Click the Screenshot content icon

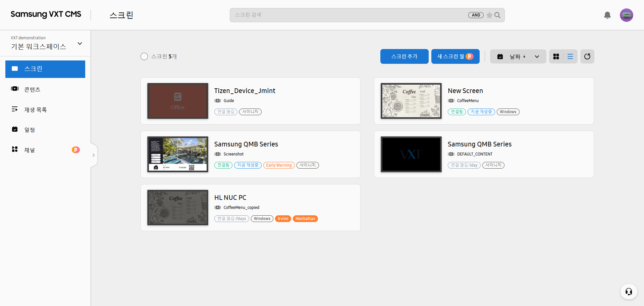pyautogui.click(x=218, y=154)
